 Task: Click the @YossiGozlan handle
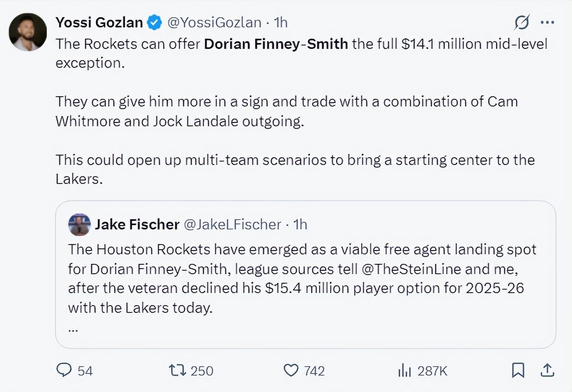pos(214,22)
